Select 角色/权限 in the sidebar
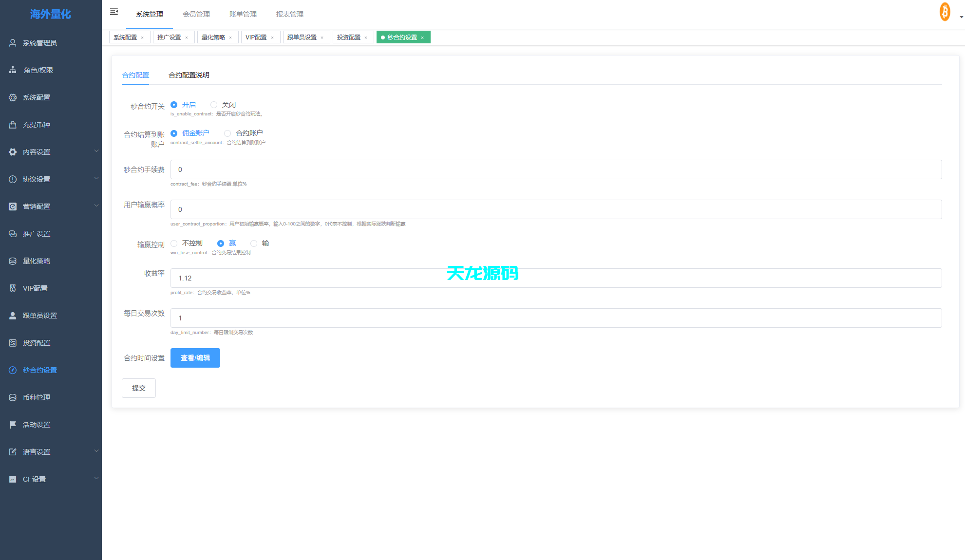 coord(36,70)
